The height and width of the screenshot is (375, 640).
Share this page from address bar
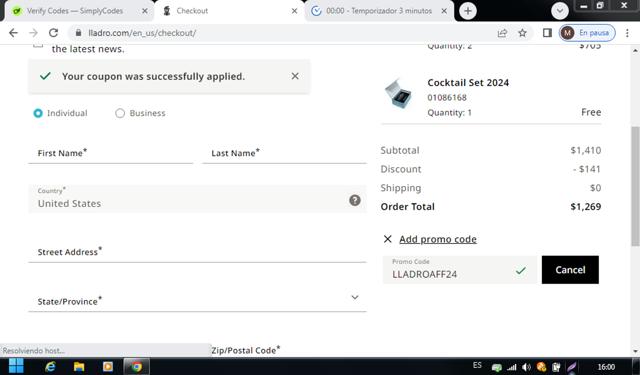(x=502, y=33)
